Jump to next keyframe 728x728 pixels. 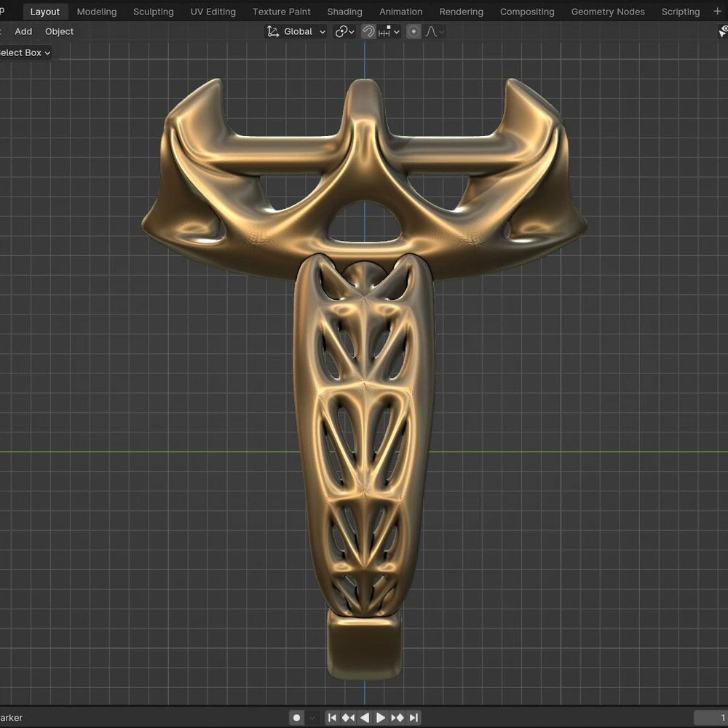pyautogui.click(x=397, y=717)
